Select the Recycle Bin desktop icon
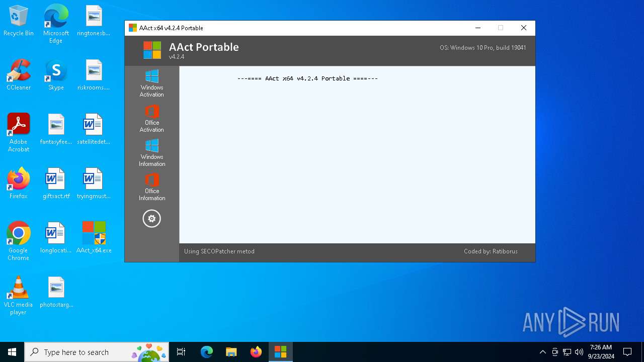 19,21
